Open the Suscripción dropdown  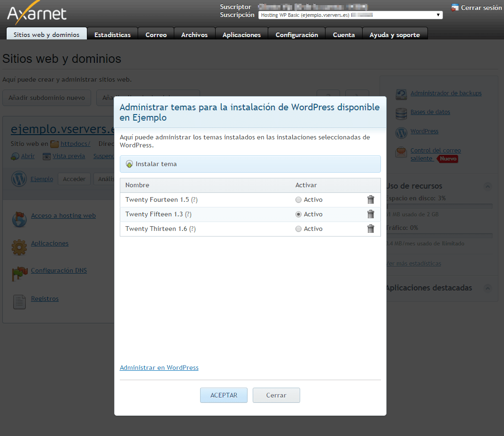350,15
